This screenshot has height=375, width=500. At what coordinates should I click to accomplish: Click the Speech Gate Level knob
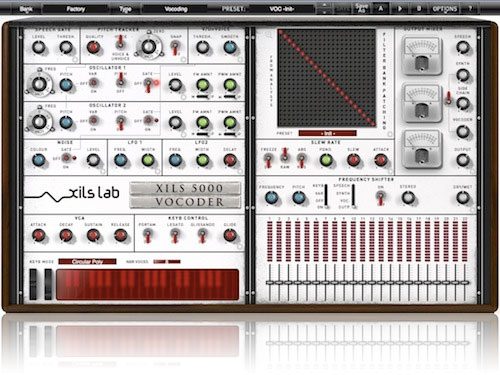tap(39, 48)
